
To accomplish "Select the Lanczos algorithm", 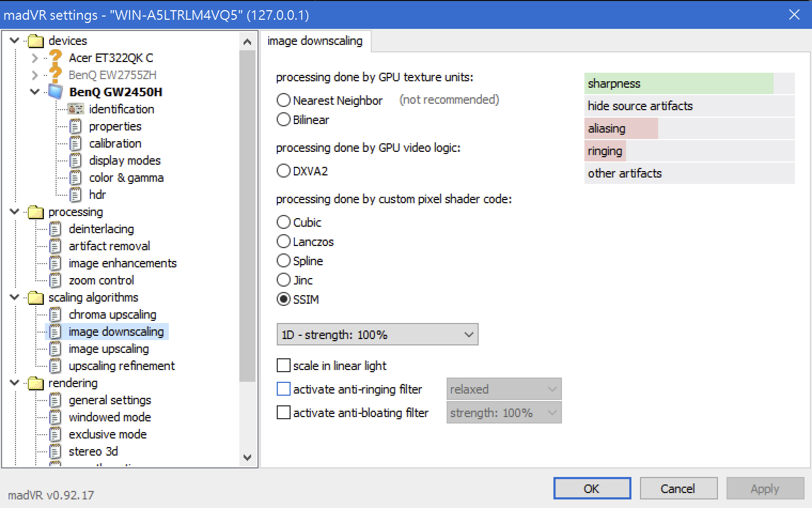I will (284, 241).
